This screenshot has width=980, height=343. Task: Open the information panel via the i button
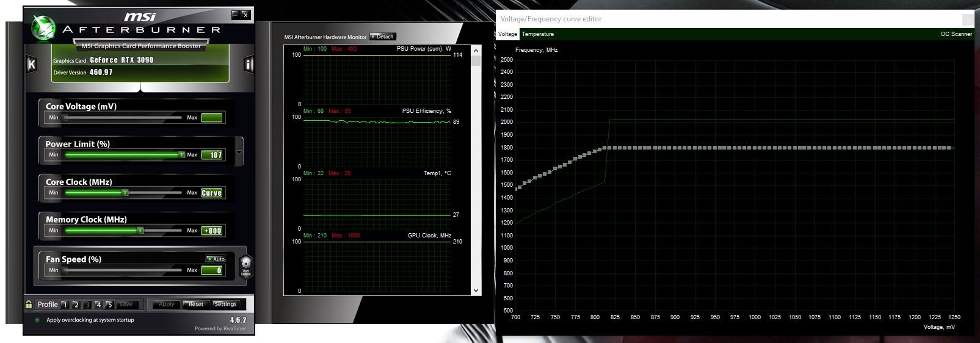tap(249, 64)
